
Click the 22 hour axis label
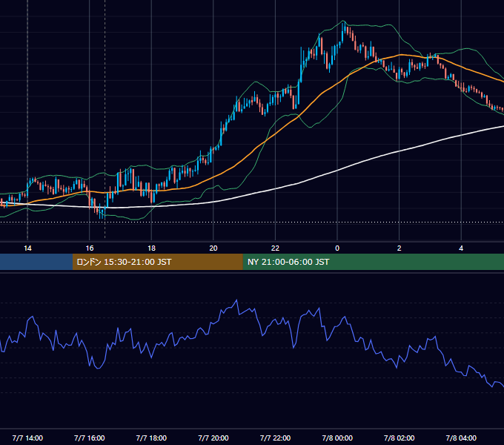pyautogui.click(x=275, y=248)
